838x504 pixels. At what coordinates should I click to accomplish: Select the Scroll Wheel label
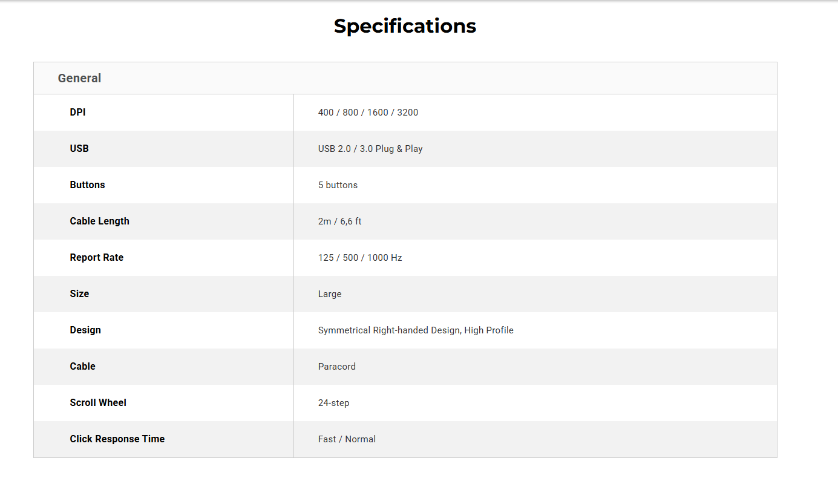98,402
